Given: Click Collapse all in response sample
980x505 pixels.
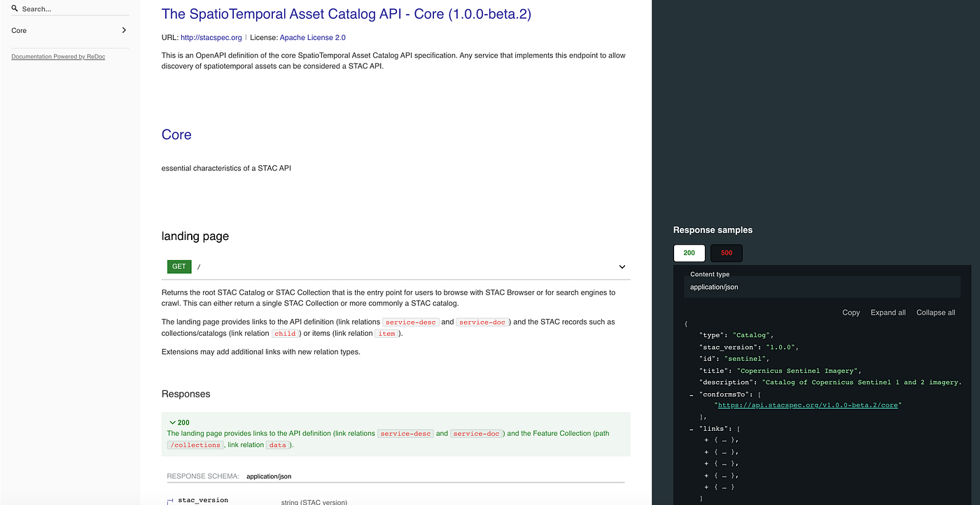Looking at the screenshot, I should (936, 313).
